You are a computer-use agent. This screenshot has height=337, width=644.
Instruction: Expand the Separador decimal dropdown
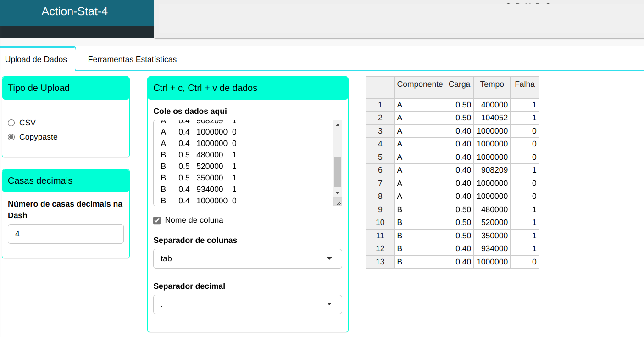(x=247, y=304)
